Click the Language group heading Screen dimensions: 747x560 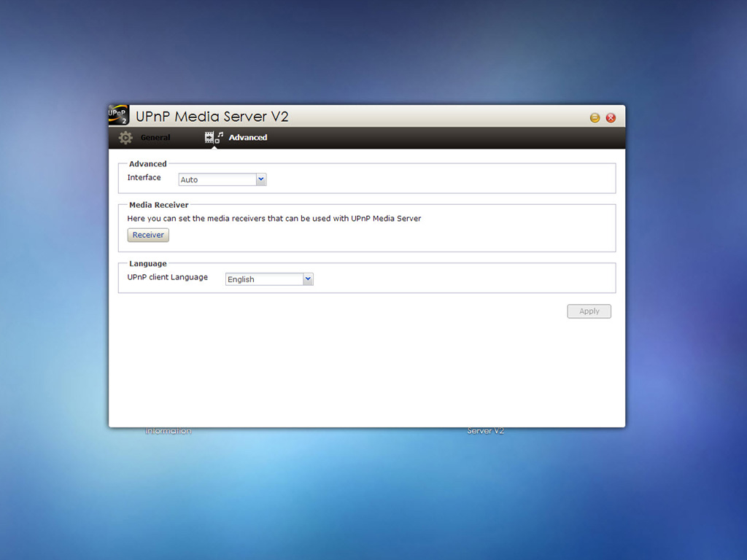[147, 263]
